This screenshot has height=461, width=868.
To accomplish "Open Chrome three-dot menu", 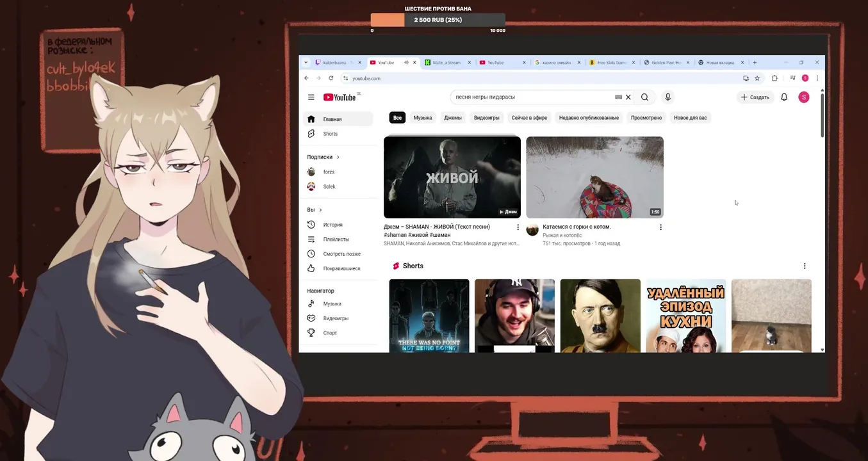I will [817, 78].
